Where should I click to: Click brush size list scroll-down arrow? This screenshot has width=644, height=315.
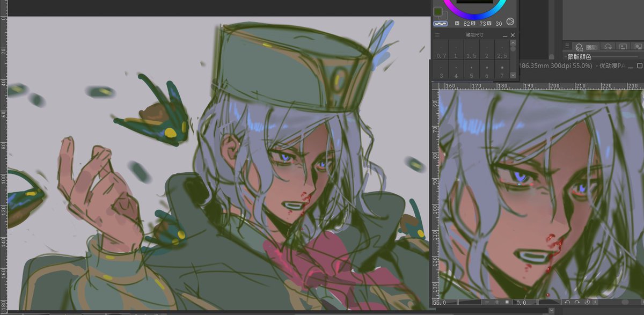[x=513, y=75]
